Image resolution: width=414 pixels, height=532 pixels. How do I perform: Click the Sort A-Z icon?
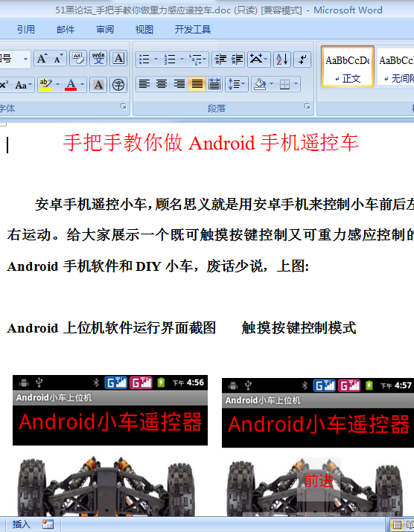[282, 60]
